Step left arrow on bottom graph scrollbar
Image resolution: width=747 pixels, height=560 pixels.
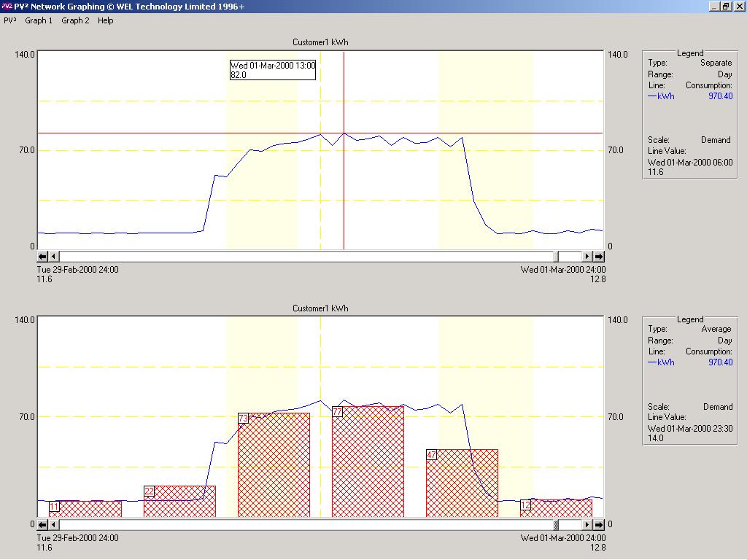53,525
